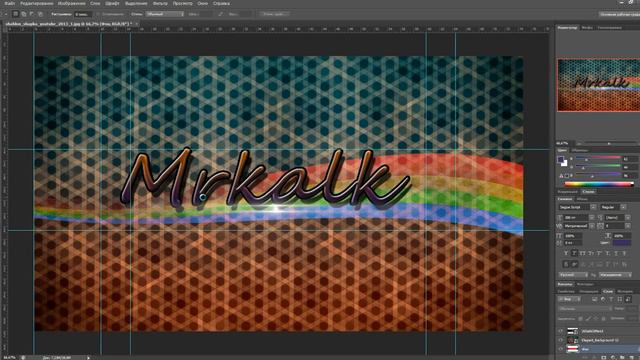The image size is (640, 360).
Task: Toggle lock transparent pixels
Action: coord(580,318)
